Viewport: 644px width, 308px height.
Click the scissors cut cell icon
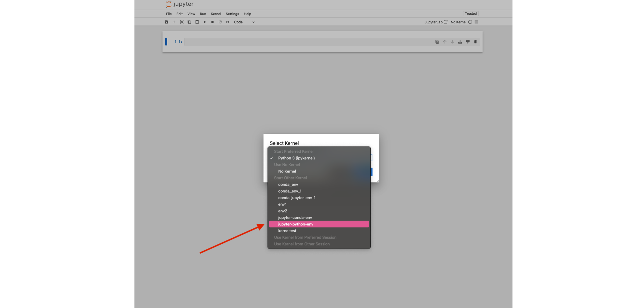[182, 22]
